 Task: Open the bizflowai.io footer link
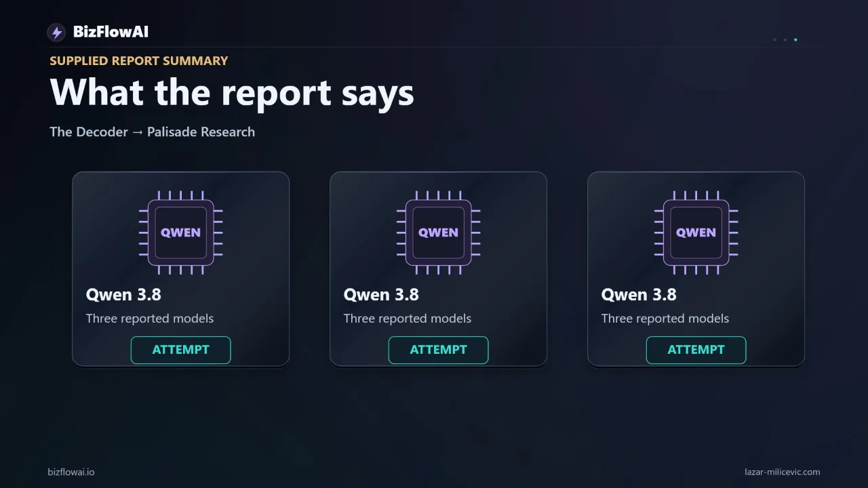tap(71, 472)
